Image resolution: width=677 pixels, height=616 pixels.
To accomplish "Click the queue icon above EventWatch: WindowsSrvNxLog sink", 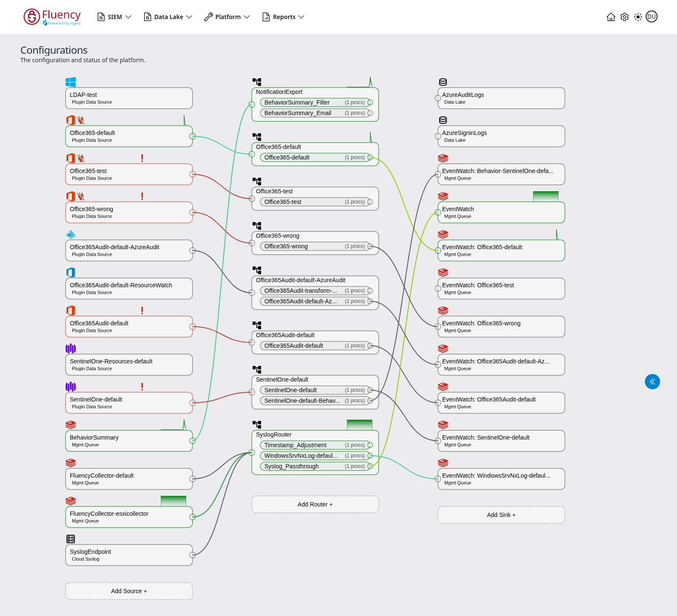I will pyautogui.click(x=443, y=463).
